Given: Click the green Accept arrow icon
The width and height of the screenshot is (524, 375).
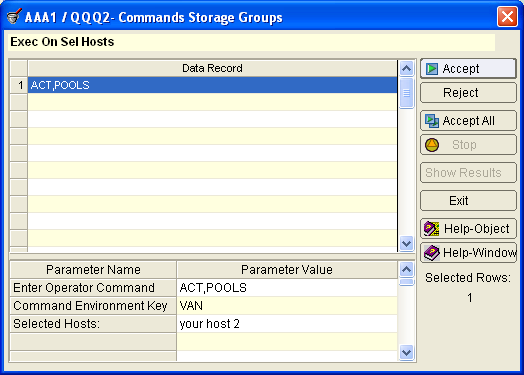Looking at the screenshot, I should coord(431,69).
